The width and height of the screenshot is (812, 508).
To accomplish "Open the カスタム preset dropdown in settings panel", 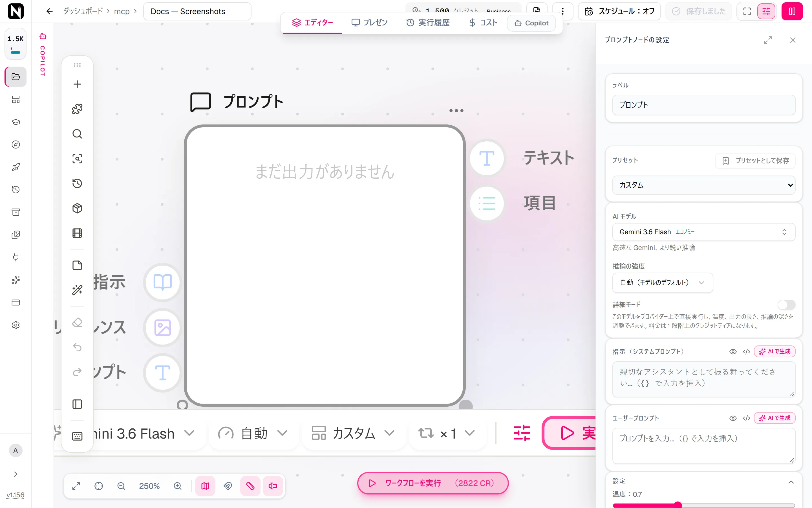I will tap(704, 185).
